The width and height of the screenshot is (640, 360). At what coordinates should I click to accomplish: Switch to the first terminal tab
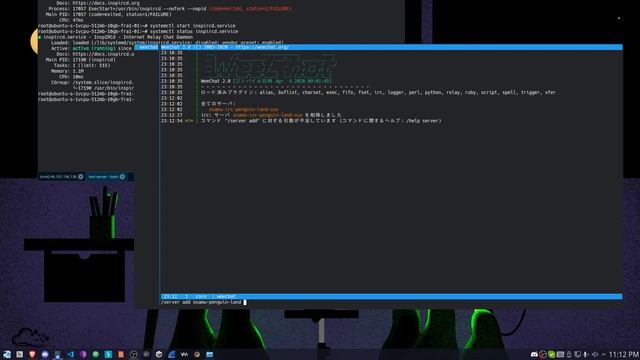[x=61, y=177]
